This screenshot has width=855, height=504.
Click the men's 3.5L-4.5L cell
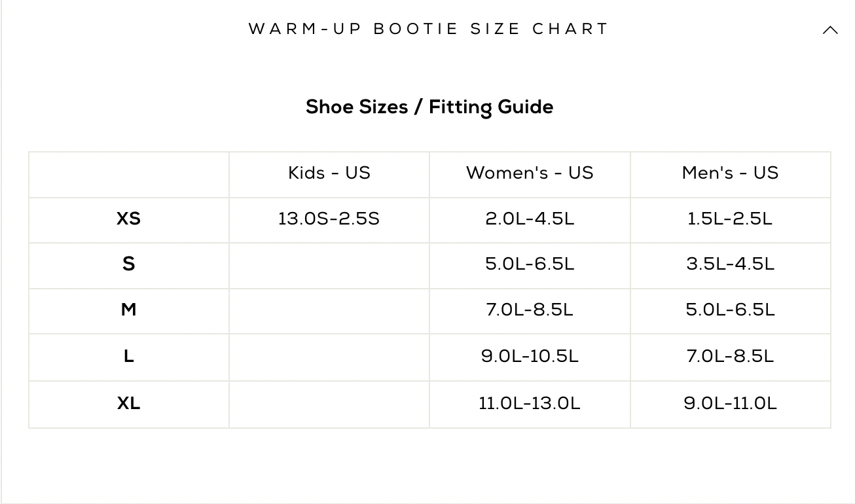tap(730, 264)
